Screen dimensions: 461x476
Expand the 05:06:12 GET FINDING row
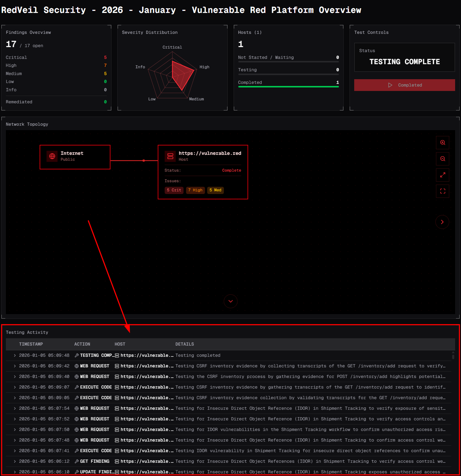point(15,462)
